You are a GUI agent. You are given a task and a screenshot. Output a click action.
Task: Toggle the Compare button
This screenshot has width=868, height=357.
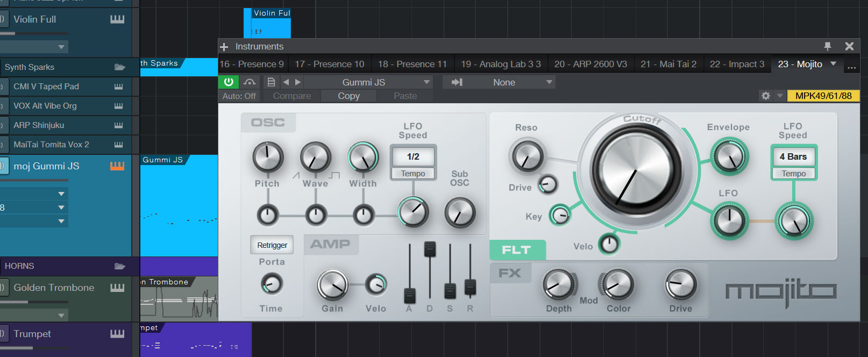click(292, 96)
